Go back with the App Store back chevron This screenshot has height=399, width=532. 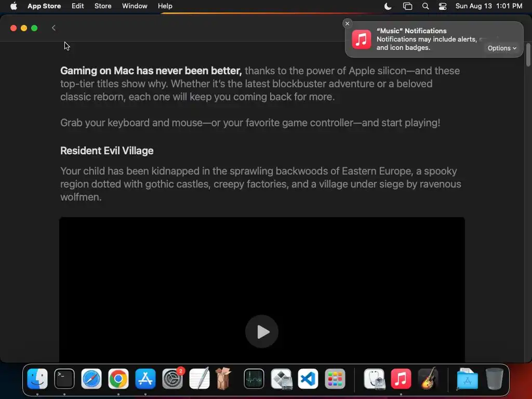click(54, 28)
